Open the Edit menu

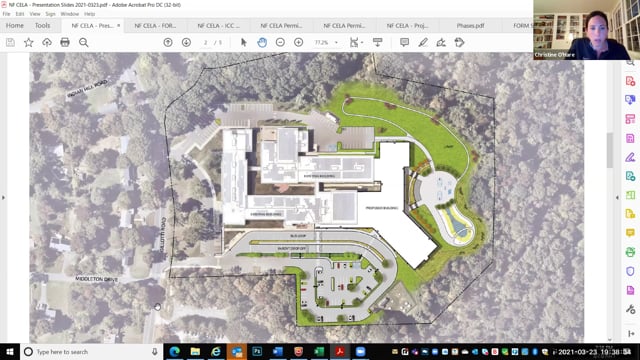20,14
